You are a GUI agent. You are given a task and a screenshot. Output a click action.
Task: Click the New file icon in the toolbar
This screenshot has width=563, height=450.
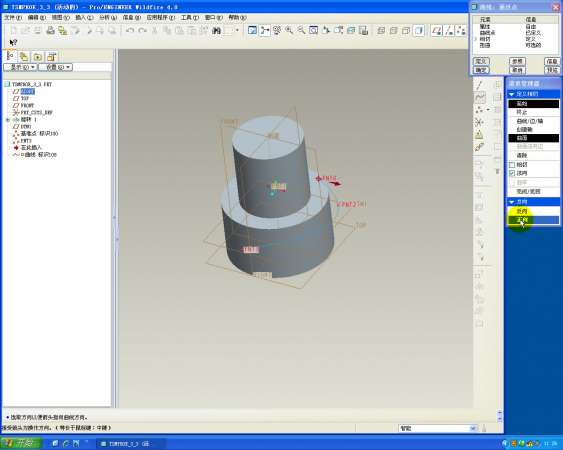coord(13,31)
